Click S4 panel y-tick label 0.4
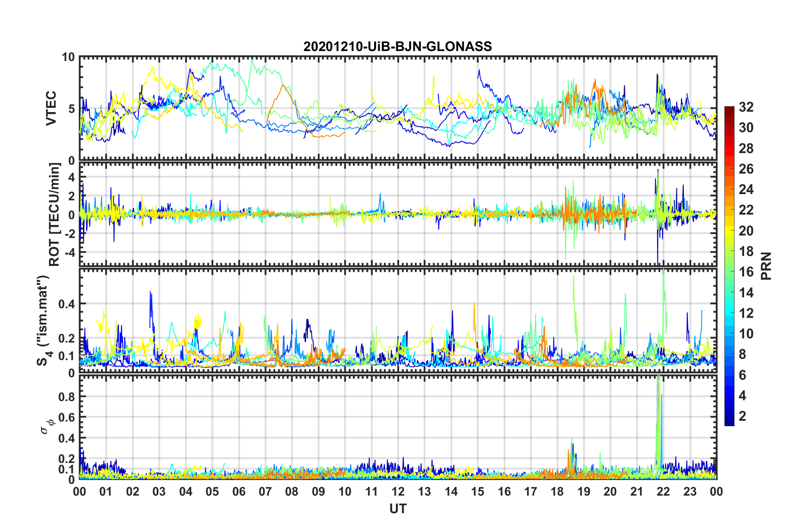The width and height of the screenshot is (796, 532). tap(67, 304)
